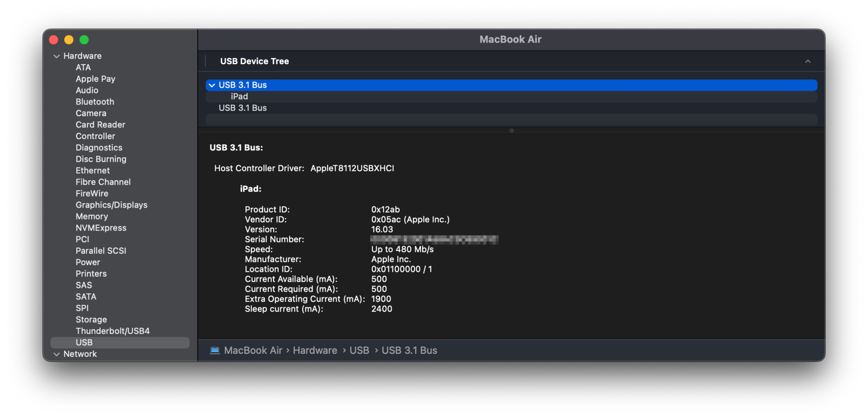Zoom the window with green button
Viewport: 868px width, 418px height.
84,40
